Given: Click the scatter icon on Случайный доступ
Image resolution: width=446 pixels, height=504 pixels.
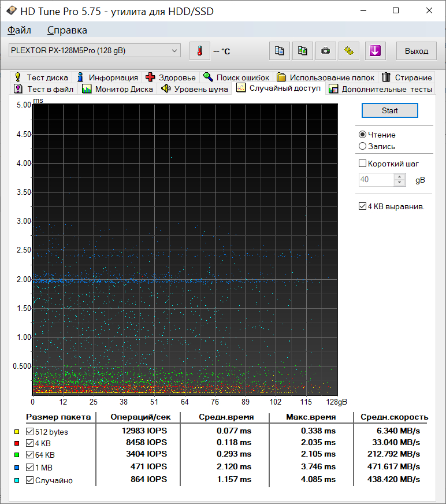Looking at the screenshot, I should click(241, 87).
